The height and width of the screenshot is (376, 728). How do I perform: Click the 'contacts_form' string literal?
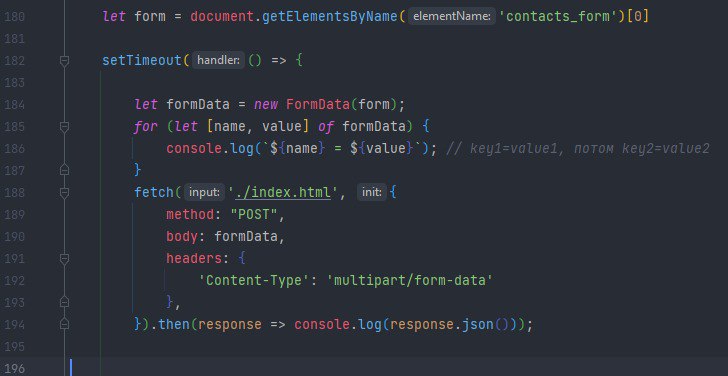point(559,17)
